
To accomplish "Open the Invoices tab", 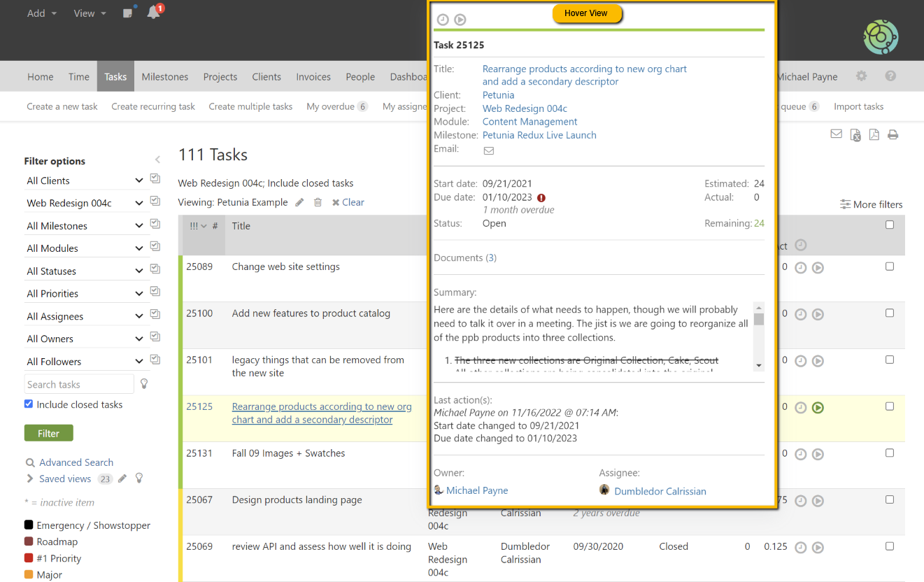I will [312, 77].
